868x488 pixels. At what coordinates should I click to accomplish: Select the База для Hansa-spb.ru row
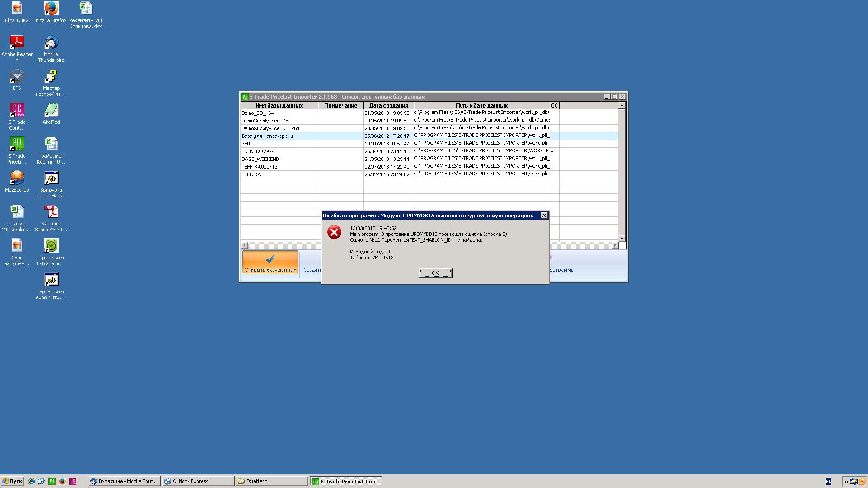click(429, 136)
